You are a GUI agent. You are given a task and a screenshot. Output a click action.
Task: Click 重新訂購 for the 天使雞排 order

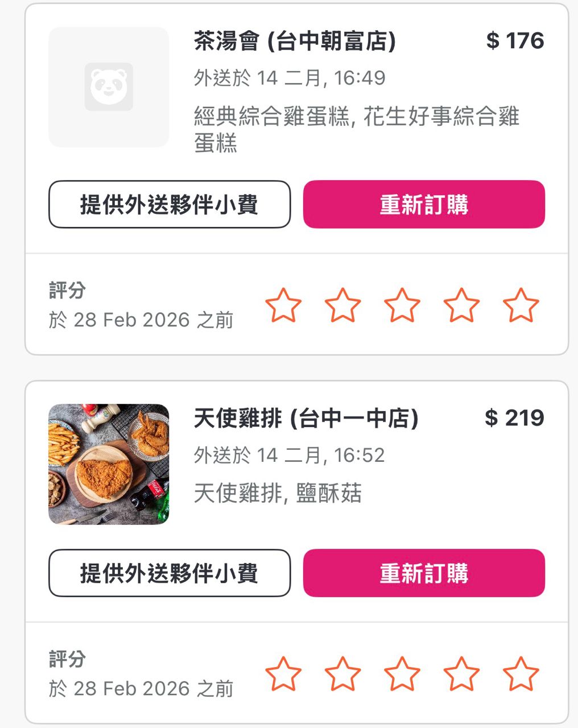424,573
